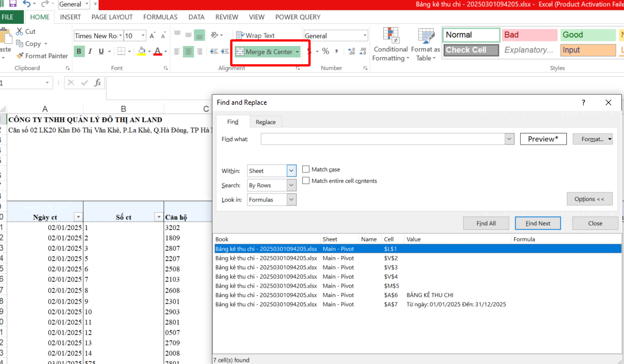This screenshot has width=624, height=364.
Task: Click the Find All button
Action: click(x=486, y=223)
